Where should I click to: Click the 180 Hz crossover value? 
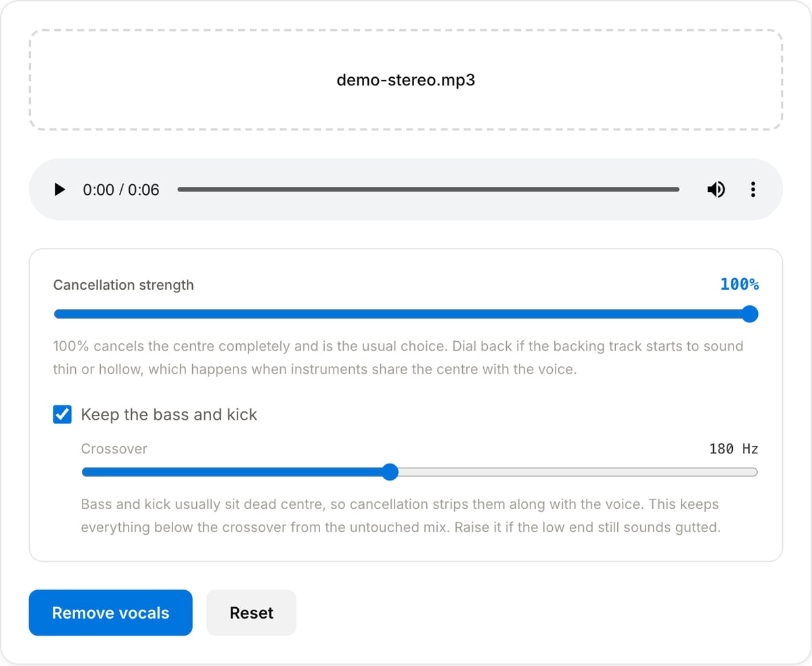(x=734, y=449)
